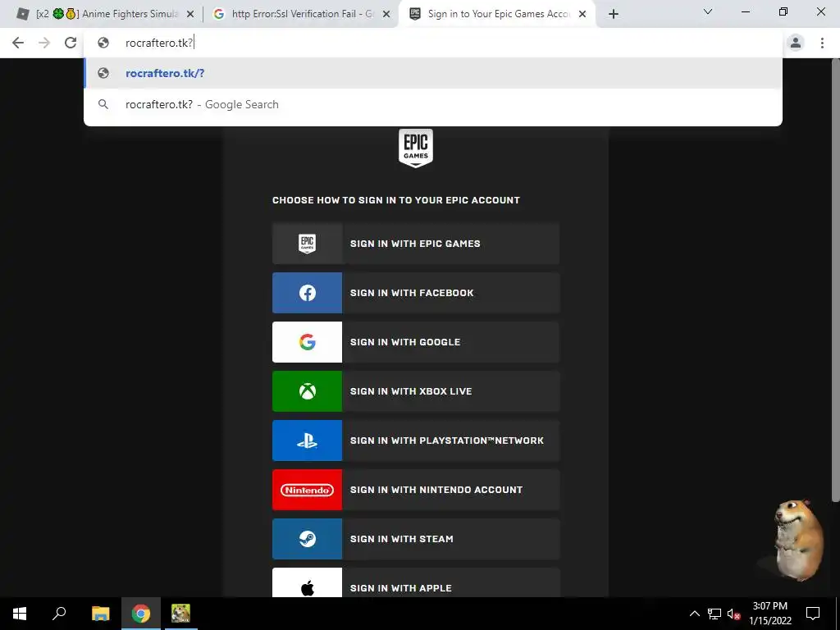Click Sign in with Nintendo Account
Image resolution: width=840 pixels, height=630 pixels.
pos(416,491)
